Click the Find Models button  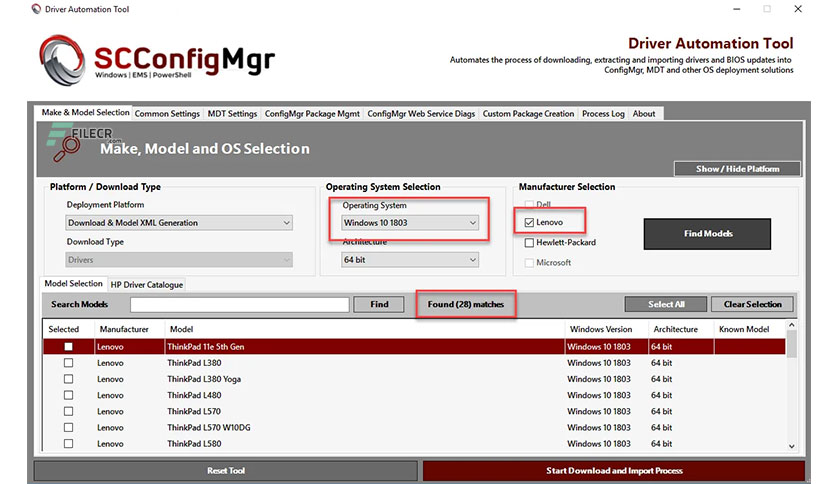pos(707,233)
